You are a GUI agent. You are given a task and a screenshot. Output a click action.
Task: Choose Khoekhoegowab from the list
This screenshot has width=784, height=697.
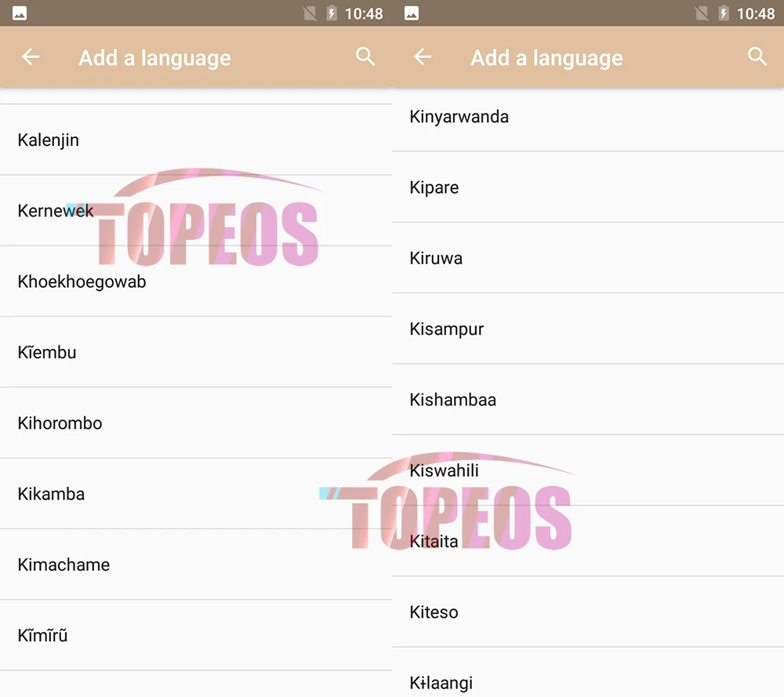[196, 281]
